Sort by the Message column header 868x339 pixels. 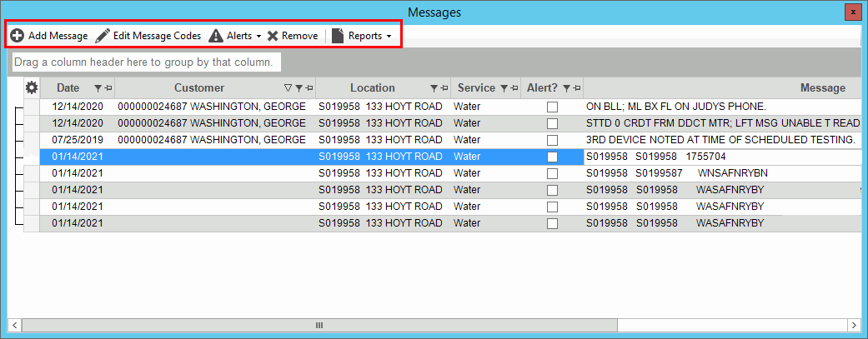point(823,88)
